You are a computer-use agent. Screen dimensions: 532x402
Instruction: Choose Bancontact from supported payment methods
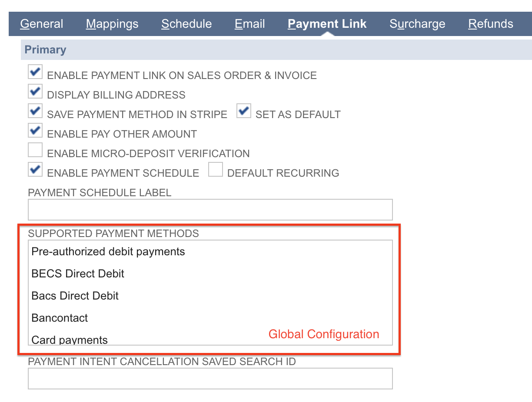click(x=60, y=318)
